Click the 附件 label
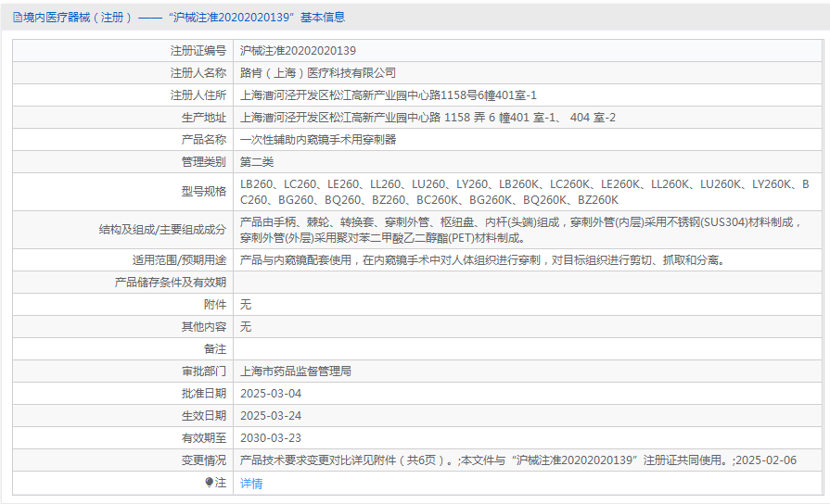 [215, 305]
